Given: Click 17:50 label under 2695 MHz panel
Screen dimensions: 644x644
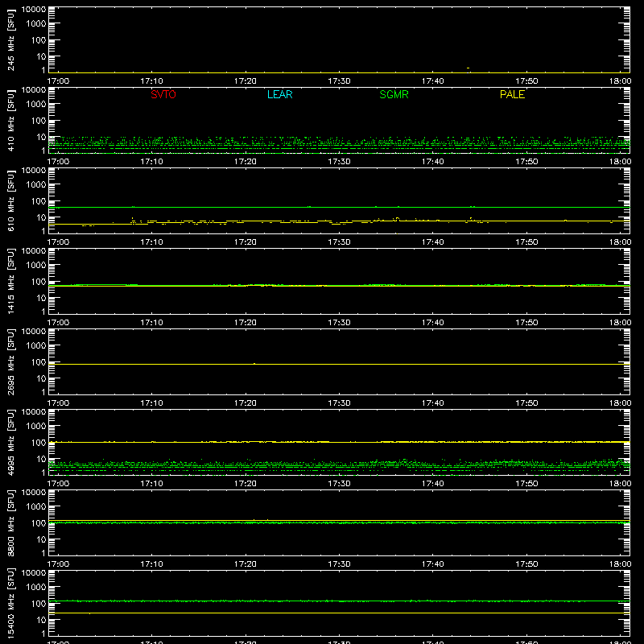Looking at the screenshot, I should click(526, 403).
